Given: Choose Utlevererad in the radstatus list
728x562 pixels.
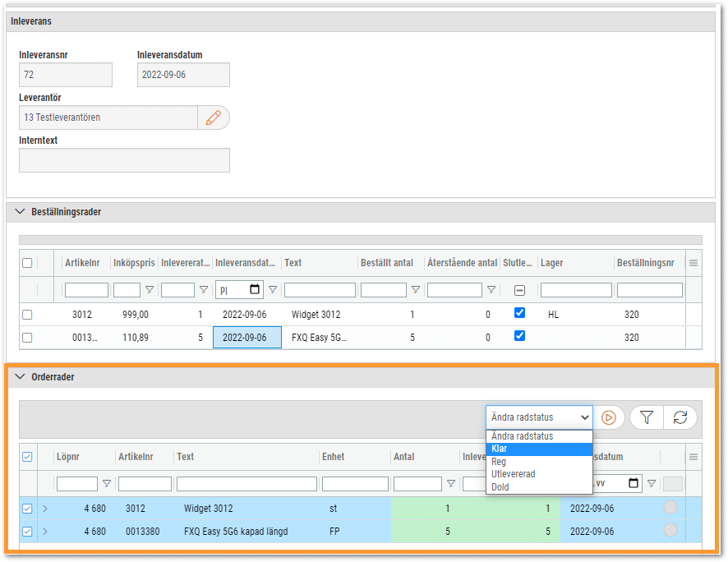Looking at the screenshot, I should pyautogui.click(x=539, y=474).
